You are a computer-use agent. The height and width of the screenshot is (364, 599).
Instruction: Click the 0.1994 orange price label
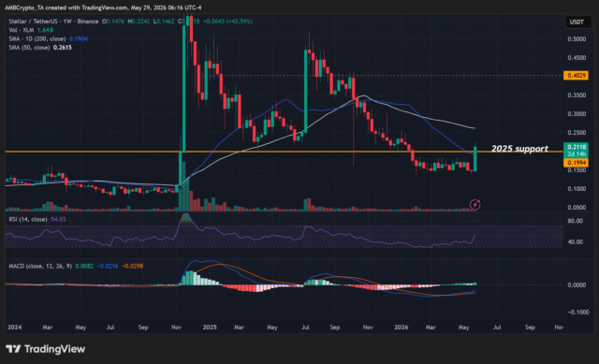[x=577, y=163]
